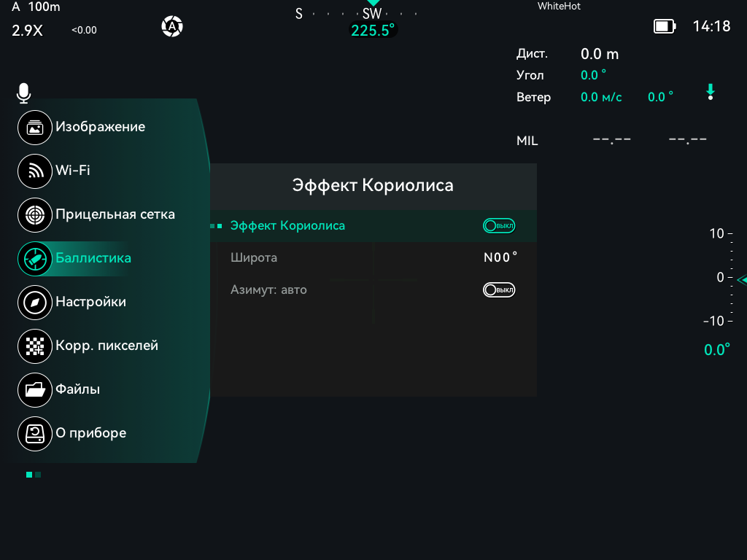The width and height of the screenshot is (747, 560).
Task: Click the N00° latitude value
Action: (x=500, y=257)
